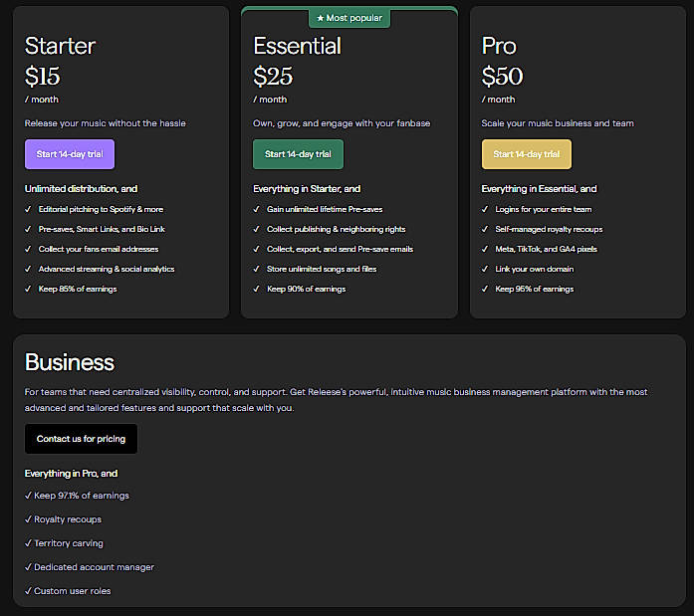This screenshot has height=616, width=694.
Task: Click 'Gain unlimited lifetime Pre-saves'
Action: coord(325,209)
